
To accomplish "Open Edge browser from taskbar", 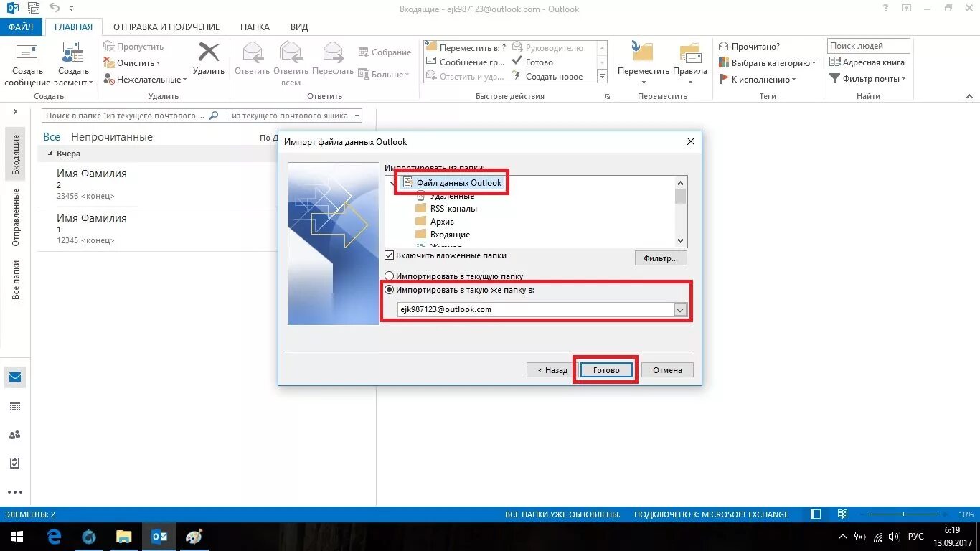I will pos(54,537).
